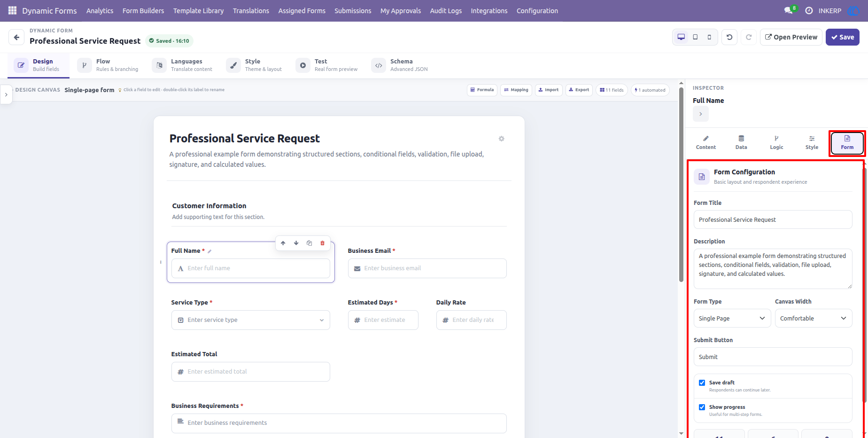Open the Style theme & layout tab
Screen dimensions: 868x438
click(255, 65)
